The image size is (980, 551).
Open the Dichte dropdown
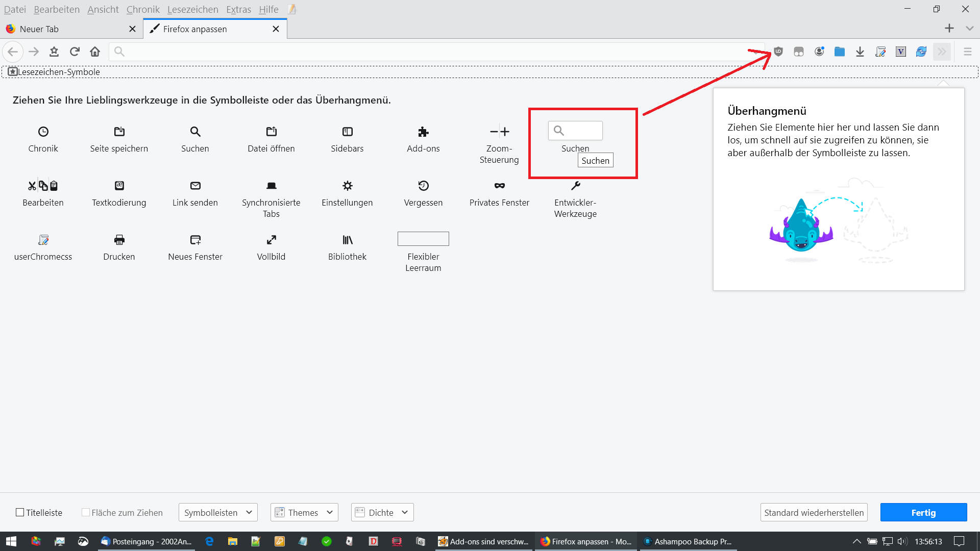pyautogui.click(x=382, y=512)
